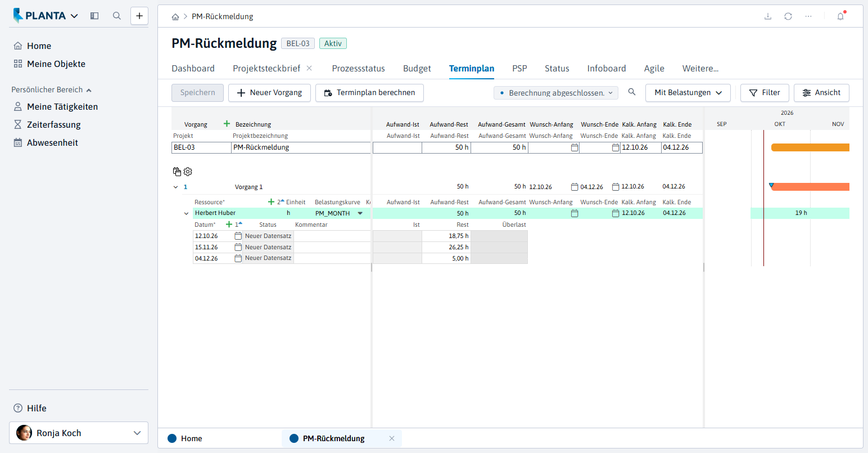
Task: Open search in the top bar
Action: tap(117, 16)
